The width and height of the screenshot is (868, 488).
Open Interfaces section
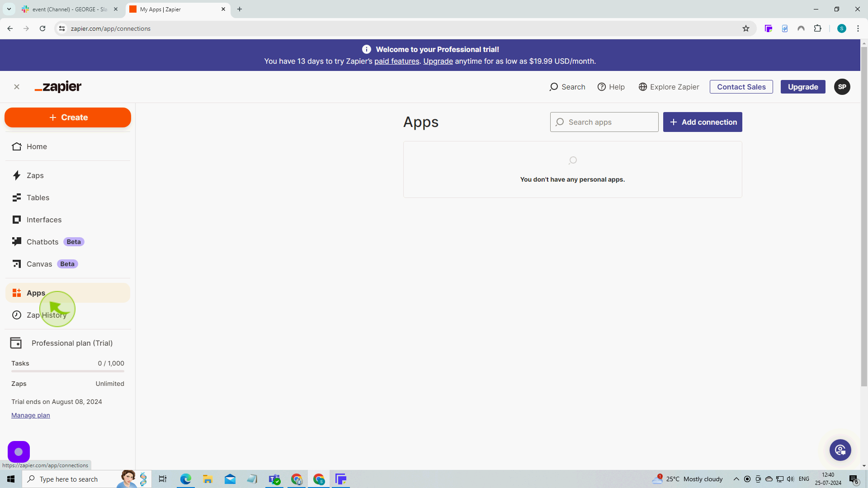(x=68, y=220)
